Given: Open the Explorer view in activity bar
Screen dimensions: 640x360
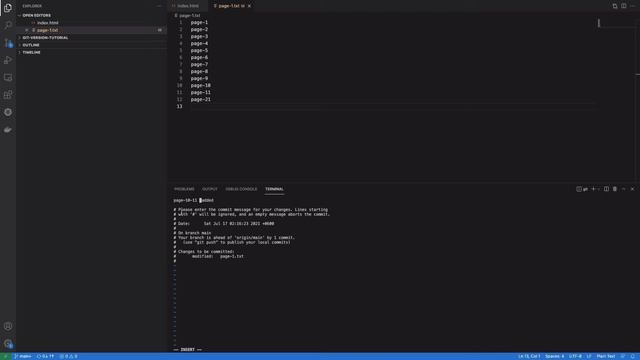Looking at the screenshot, I should click(8, 7).
